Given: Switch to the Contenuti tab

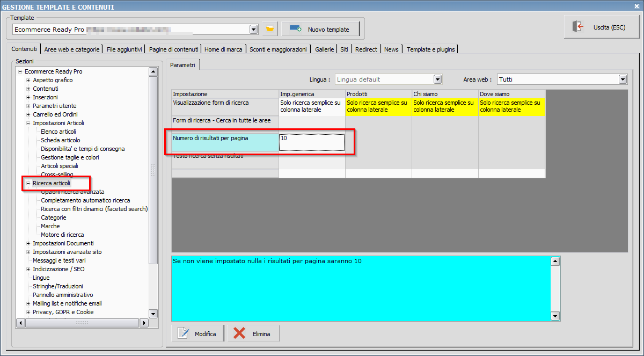Looking at the screenshot, I should (24, 49).
